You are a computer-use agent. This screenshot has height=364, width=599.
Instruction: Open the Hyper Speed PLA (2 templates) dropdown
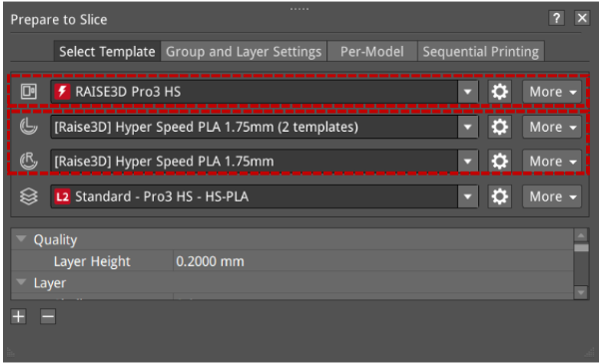tap(467, 127)
